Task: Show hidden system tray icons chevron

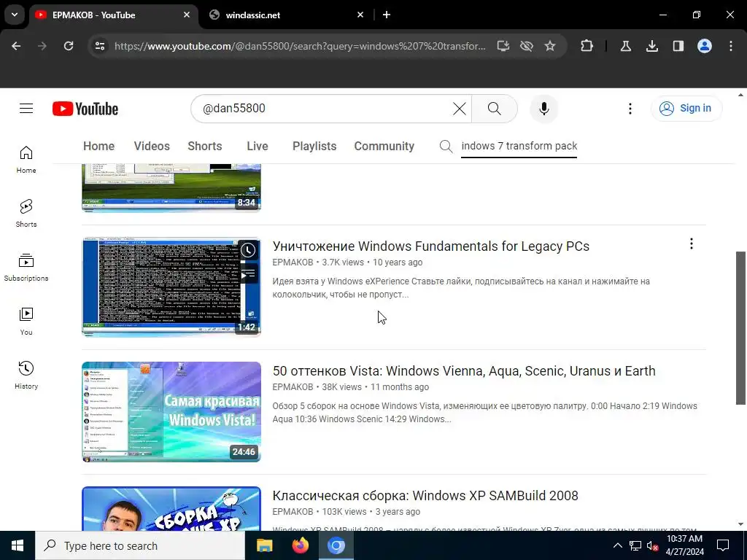Action: tap(617, 545)
